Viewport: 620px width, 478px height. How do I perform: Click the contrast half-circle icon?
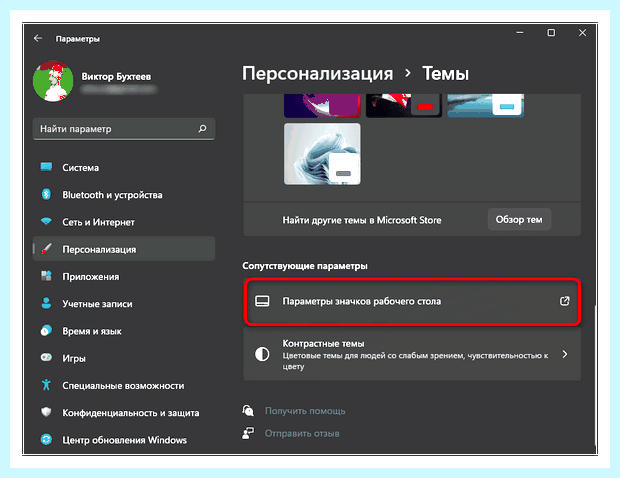coord(262,354)
